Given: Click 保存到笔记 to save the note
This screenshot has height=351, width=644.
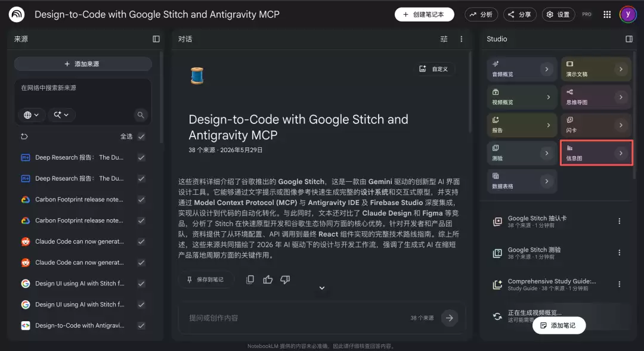Looking at the screenshot, I should pos(205,279).
